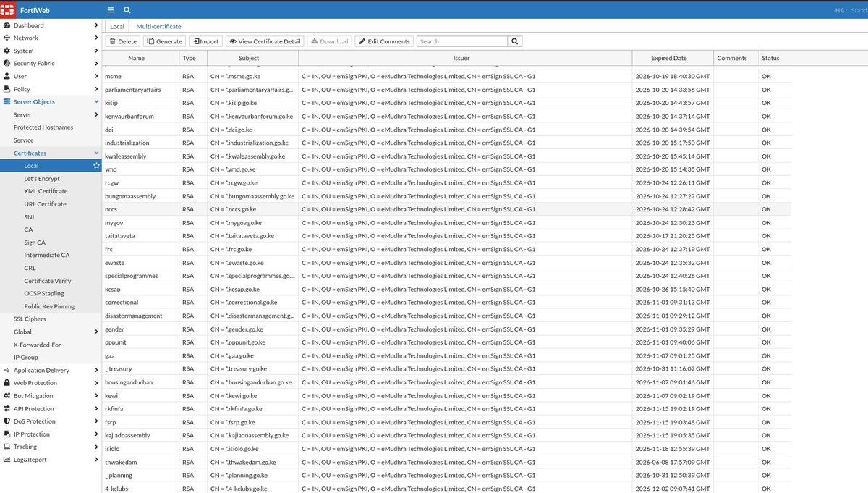The height and width of the screenshot is (493, 868).
Task: Click into the Search input field
Action: 462,41
